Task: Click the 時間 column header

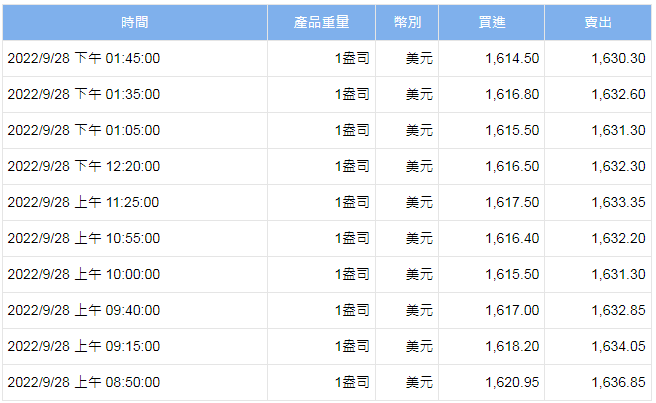Action: click(135, 22)
